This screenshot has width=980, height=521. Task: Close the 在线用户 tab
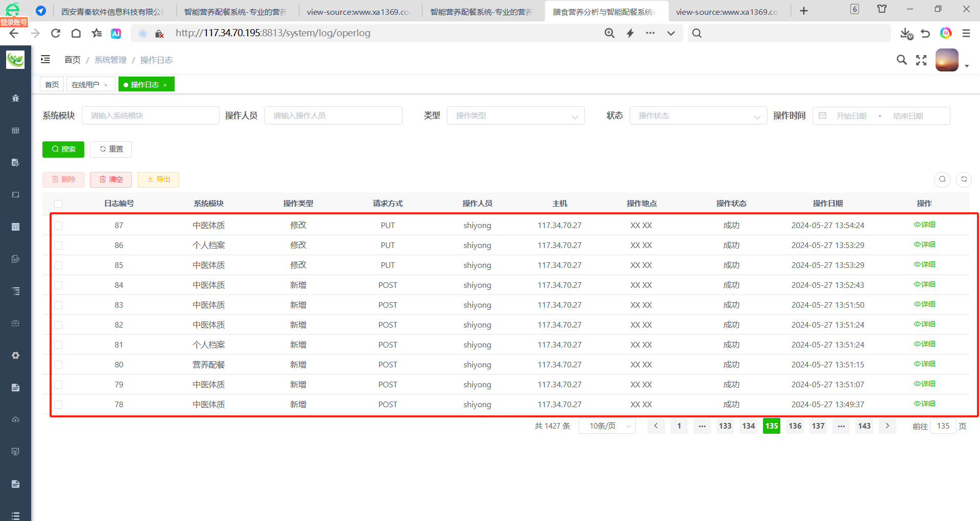pos(106,85)
